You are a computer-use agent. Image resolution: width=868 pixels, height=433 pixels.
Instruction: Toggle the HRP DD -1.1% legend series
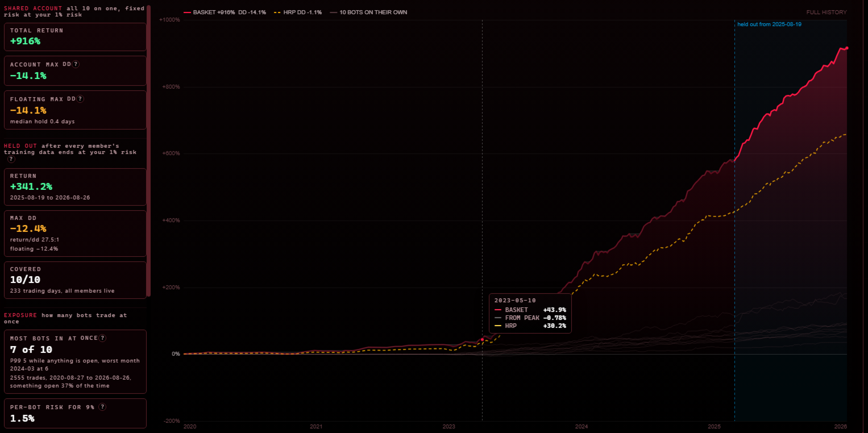pos(297,12)
